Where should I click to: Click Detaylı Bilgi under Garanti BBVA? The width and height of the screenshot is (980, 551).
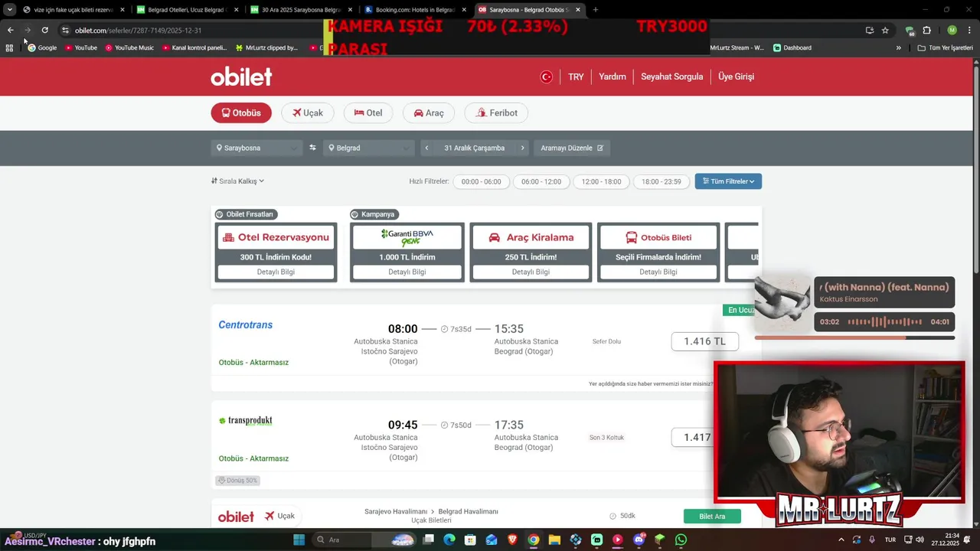pyautogui.click(x=407, y=272)
